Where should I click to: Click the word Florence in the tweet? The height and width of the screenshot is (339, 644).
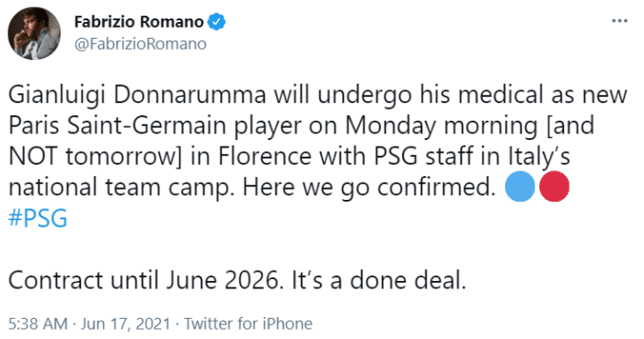click(x=265, y=157)
